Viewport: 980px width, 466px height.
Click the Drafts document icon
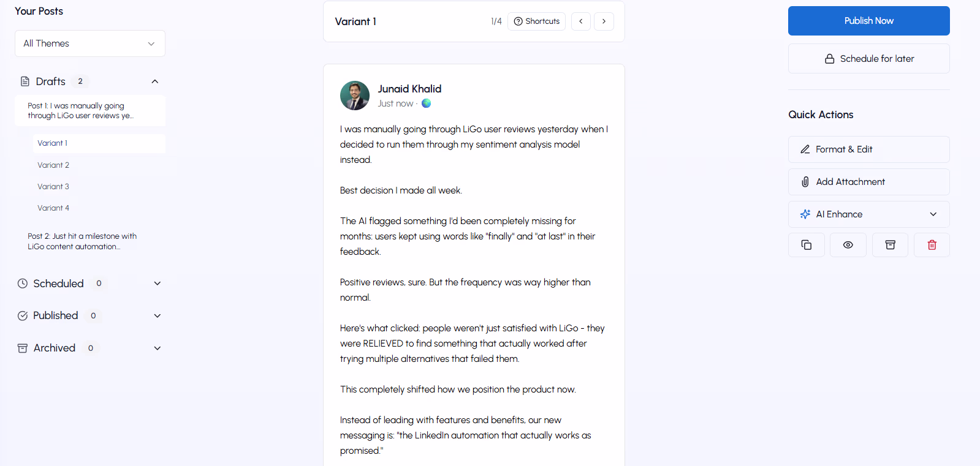tap(23, 81)
